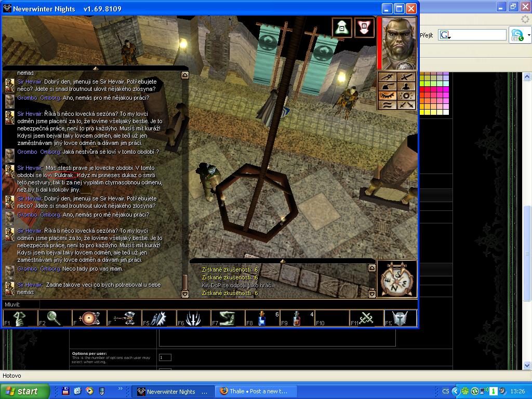Image resolution: width=532 pixels, height=399 pixels.
Task: Click the Mluvit chat input field
Action: click(x=208, y=304)
